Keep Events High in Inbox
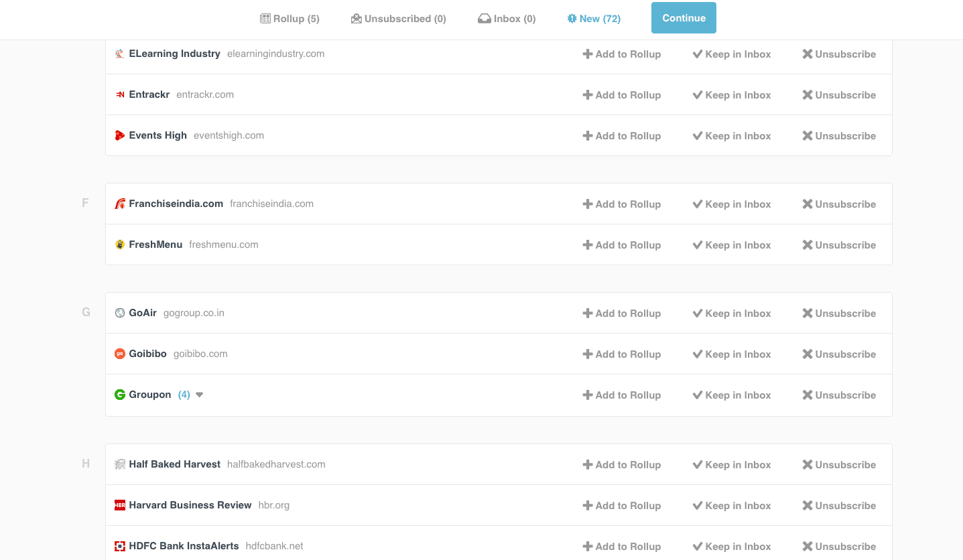This screenshot has height=560, width=963. (x=732, y=136)
